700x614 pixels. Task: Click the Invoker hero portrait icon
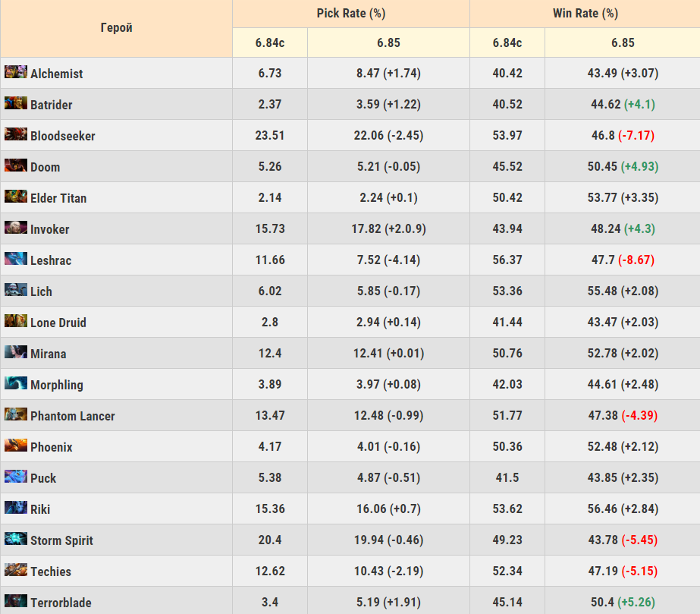tap(16, 228)
